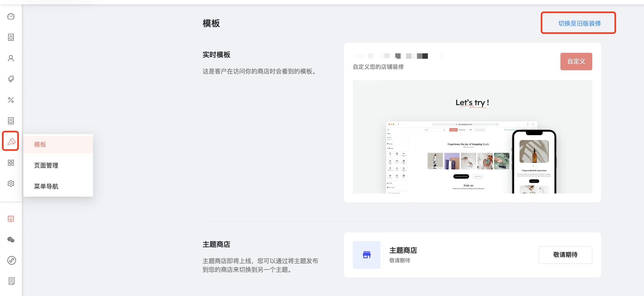Click the 模板 page heading
This screenshot has width=644, height=296.
pos(211,23)
